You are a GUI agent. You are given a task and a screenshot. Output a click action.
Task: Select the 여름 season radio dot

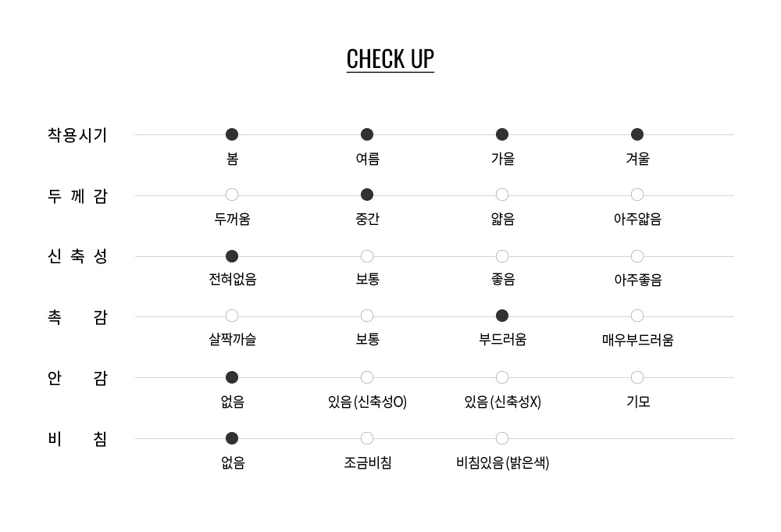tap(367, 134)
